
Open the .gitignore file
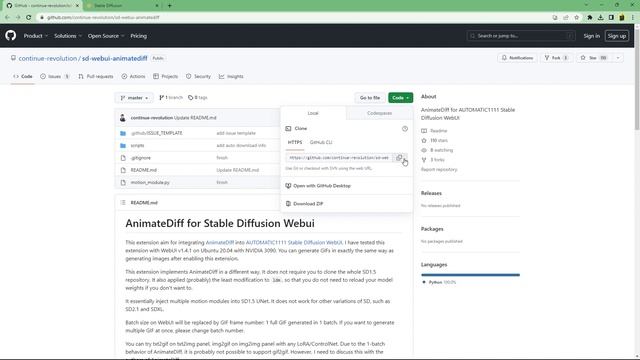[x=141, y=158]
